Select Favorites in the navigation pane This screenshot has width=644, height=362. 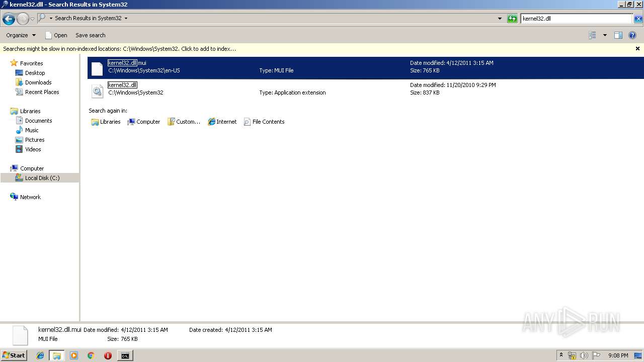click(x=31, y=63)
